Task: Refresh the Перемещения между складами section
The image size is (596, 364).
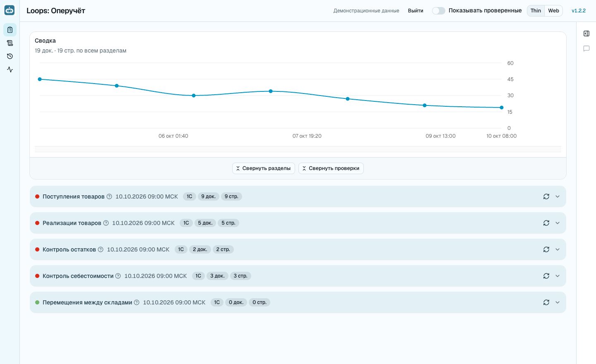Action: click(x=546, y=302)
